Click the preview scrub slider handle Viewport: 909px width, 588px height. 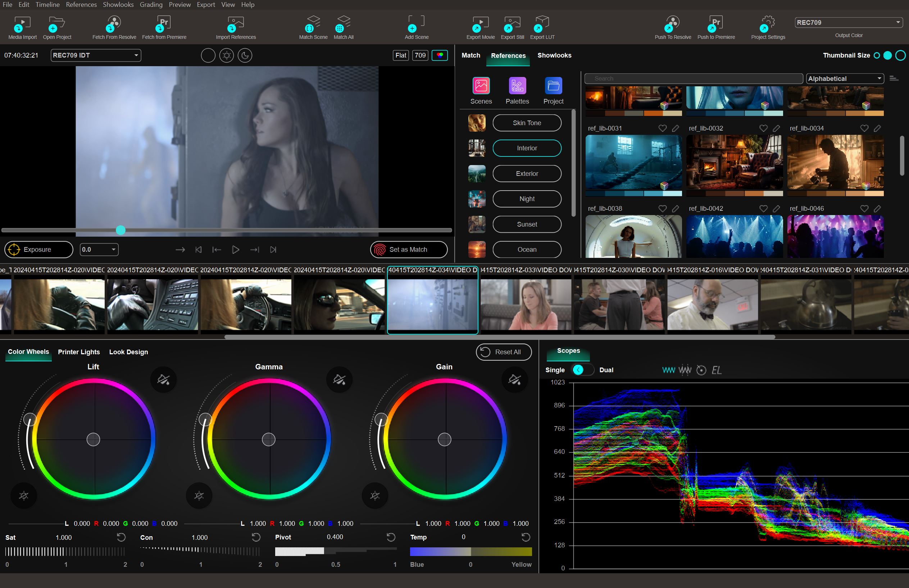tap(121, 230)
